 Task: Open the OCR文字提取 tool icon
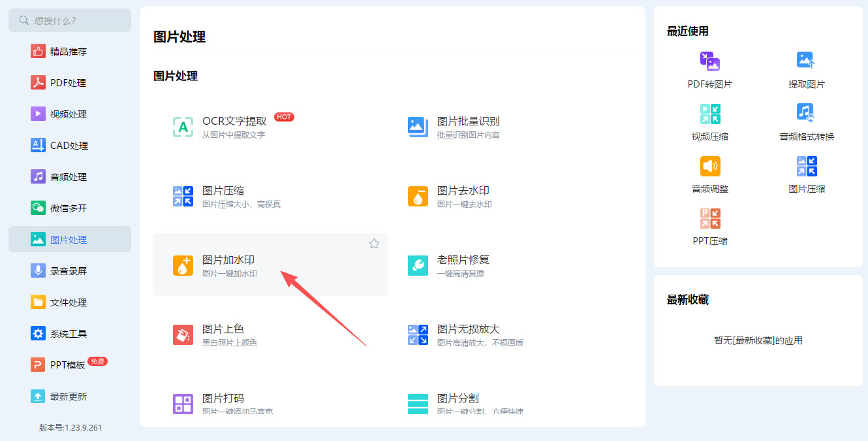183,127
